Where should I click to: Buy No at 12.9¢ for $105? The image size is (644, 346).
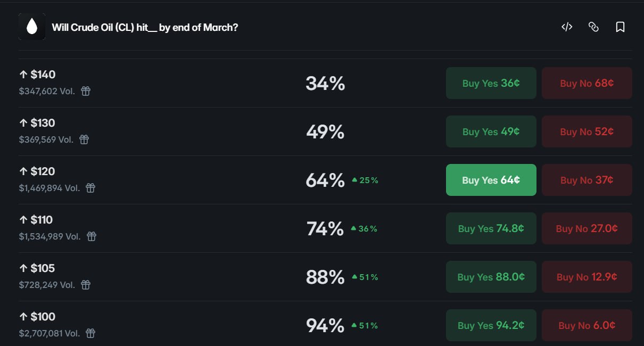tap(587, 277)
